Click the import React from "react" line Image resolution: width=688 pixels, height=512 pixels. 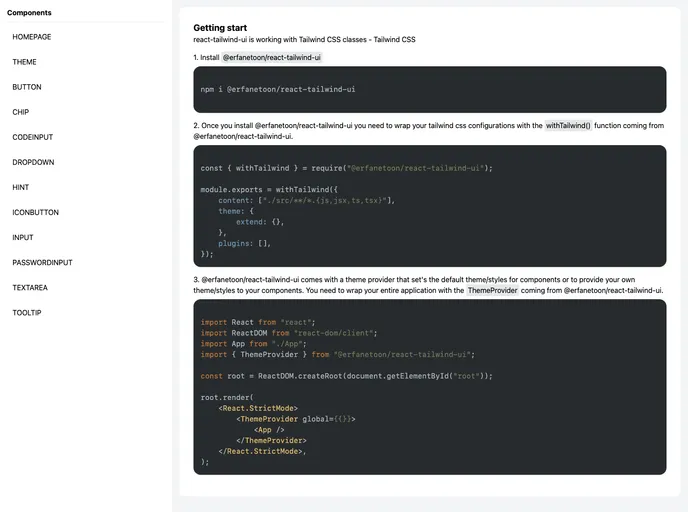tap(258, 322)
